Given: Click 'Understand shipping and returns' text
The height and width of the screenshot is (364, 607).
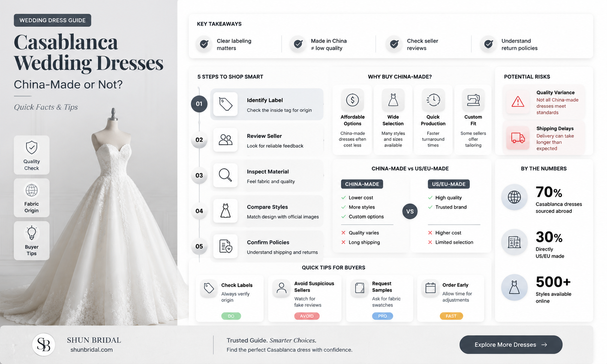Looking at the screenshot, I should click(282, 252).
